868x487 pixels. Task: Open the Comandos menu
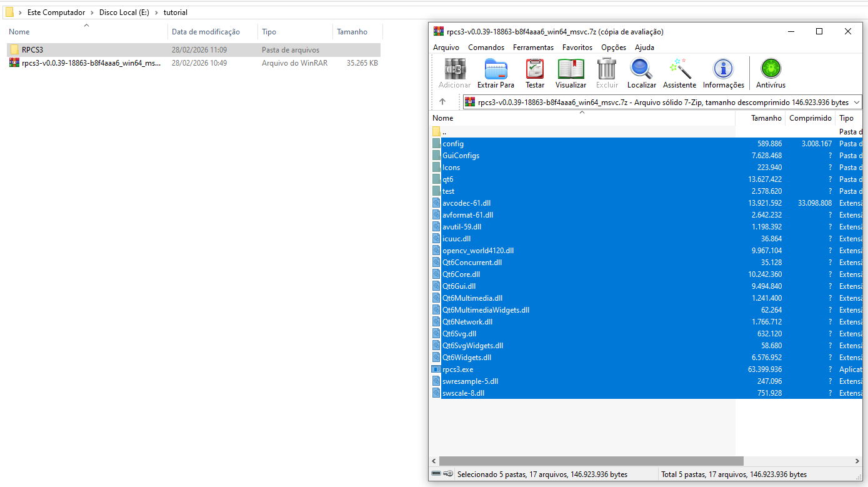click(486, 48)
